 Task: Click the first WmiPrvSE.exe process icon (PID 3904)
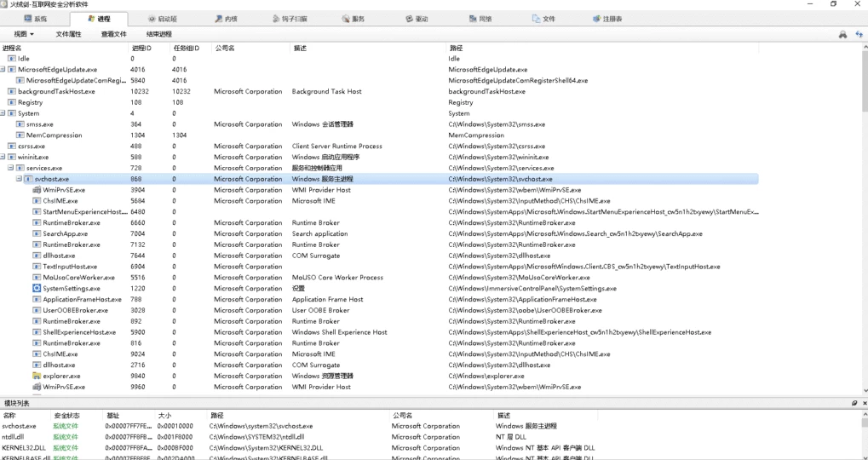coord(37,190)
